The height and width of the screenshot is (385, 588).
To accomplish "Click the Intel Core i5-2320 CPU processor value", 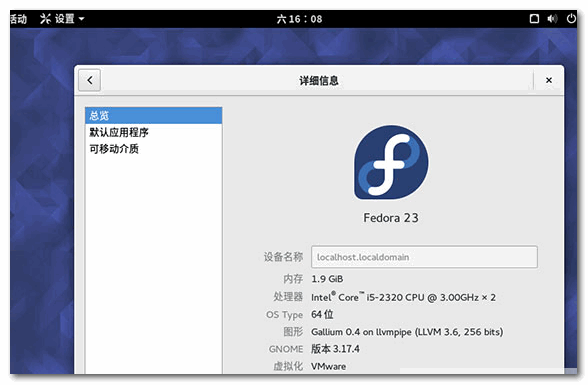I will click(403, 297).
